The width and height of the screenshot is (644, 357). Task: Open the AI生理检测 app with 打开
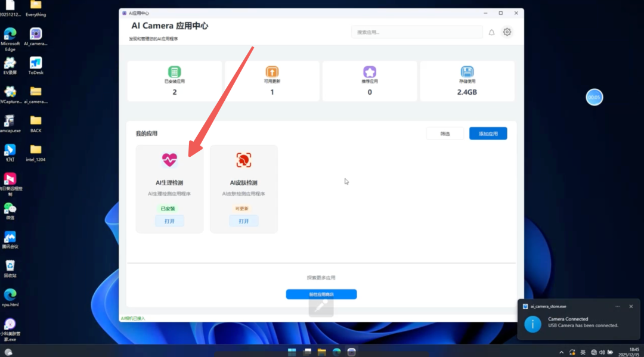[x=169, y=221]
